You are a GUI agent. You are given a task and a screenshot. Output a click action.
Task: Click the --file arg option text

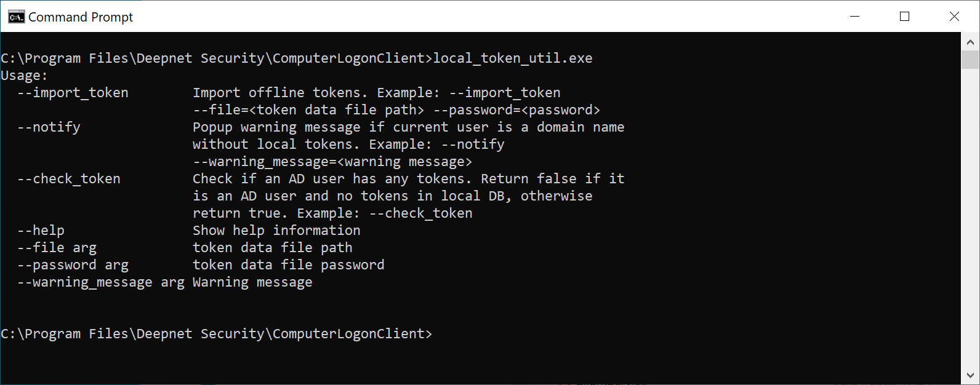pyautogui.click(x=57, y=248)
